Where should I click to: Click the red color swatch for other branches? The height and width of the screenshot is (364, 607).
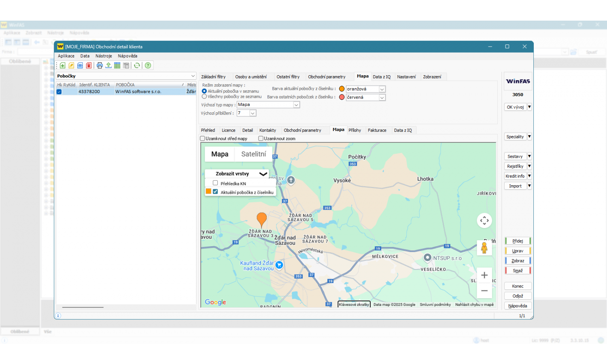[342, 97]
